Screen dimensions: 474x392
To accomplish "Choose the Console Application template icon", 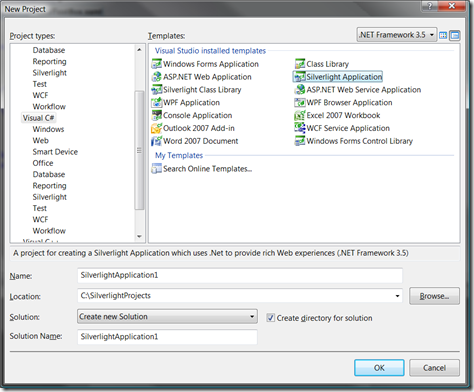I will pos(156,115).
